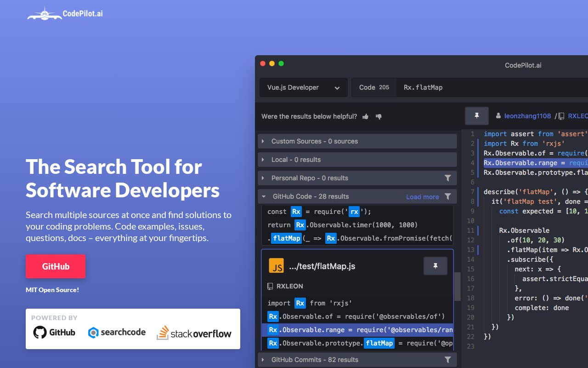588x368 pixels.
Task: Expand the Personal Repo section
Action: pyautogui.click(x=357, y=178)
